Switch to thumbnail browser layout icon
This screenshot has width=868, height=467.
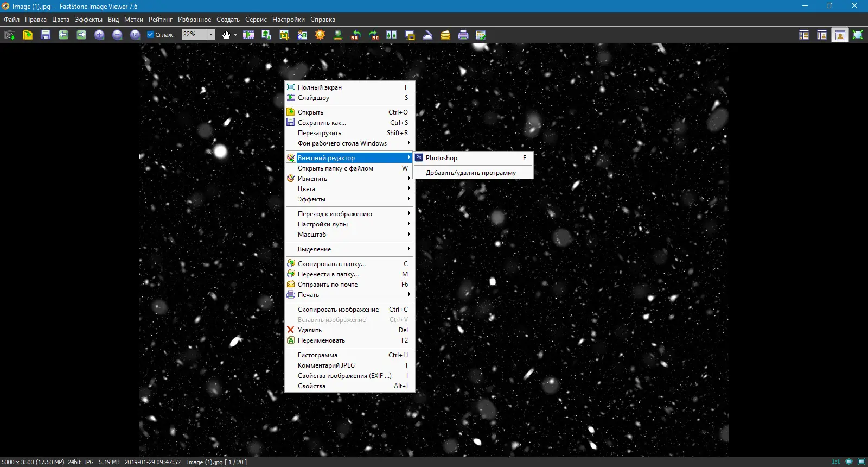[804, 35]
